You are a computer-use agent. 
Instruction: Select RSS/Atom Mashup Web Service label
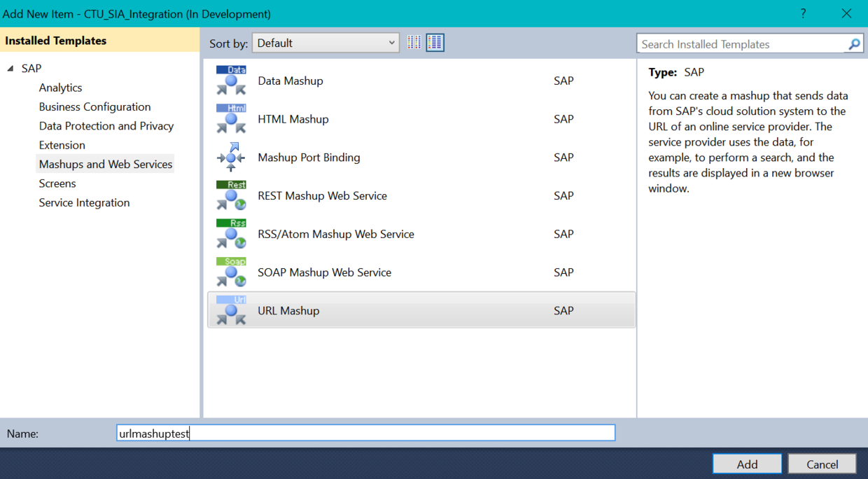[336, 234]
